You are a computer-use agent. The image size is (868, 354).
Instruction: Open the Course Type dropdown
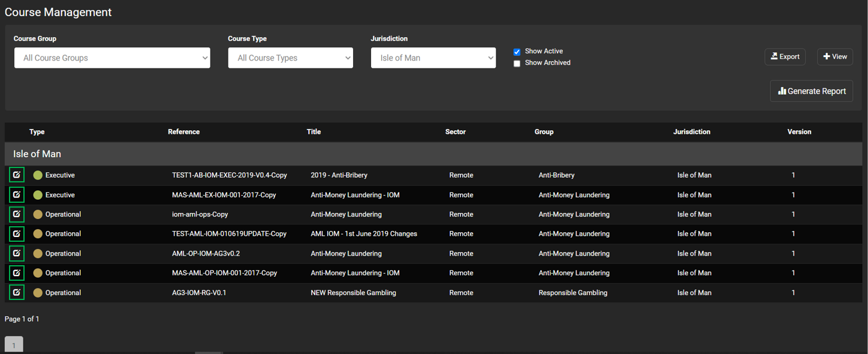pyautogui.click(x=290, y=58)
